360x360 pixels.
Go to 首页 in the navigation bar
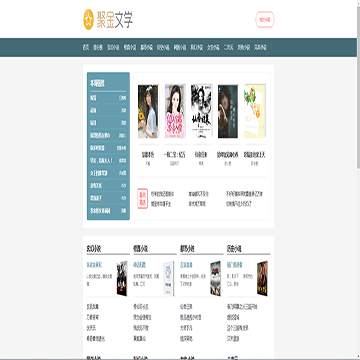[x=86, y=48]
